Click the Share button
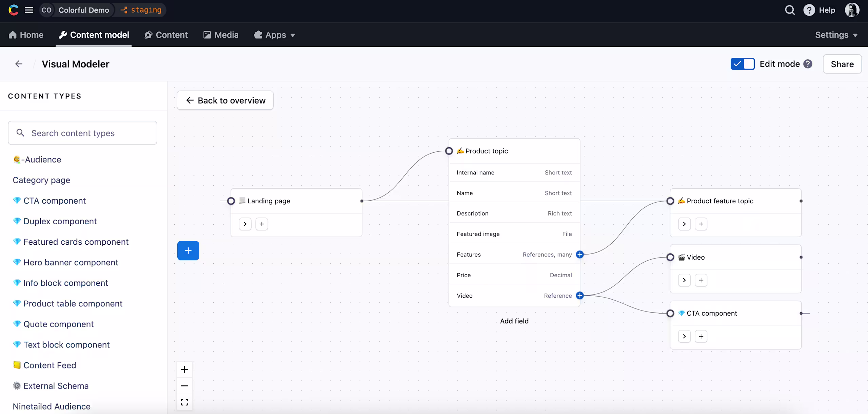The width and height of the screenshot is (868, 414). coord(842,64)
